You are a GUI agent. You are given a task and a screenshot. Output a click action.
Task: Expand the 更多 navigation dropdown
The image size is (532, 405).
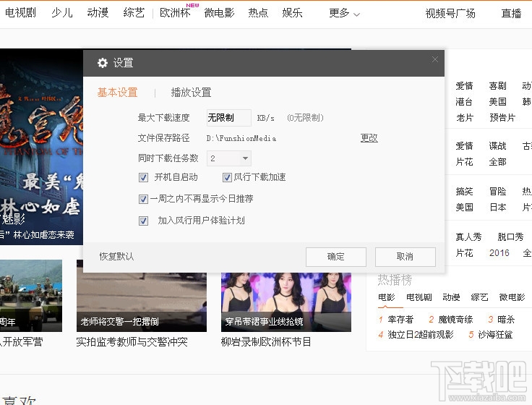(344, 13)
